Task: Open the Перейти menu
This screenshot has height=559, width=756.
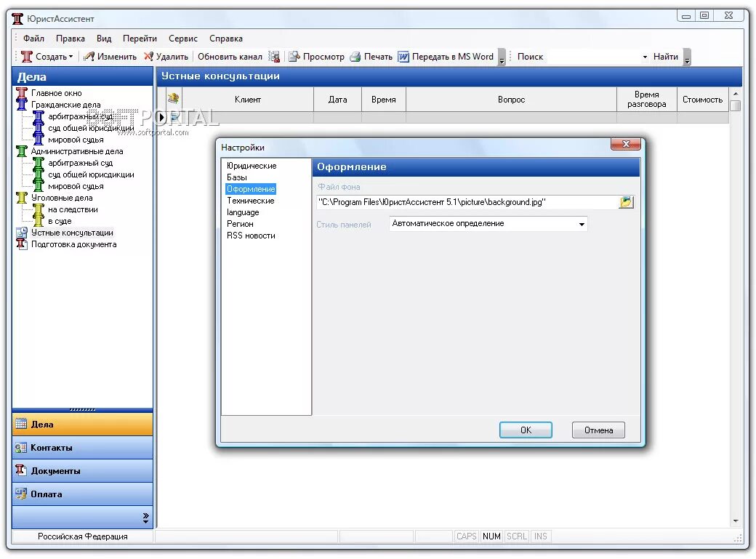Action: (140, 39)
